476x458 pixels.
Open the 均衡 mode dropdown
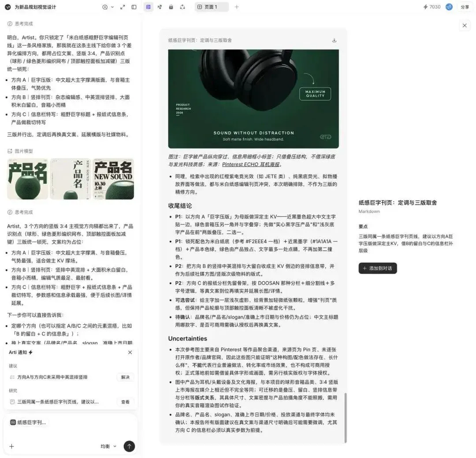point(108,446)
